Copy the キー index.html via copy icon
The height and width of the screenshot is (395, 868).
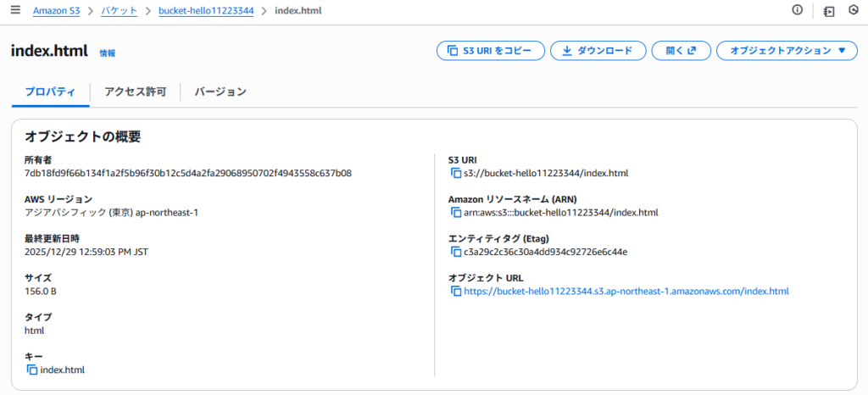(32, 370)
